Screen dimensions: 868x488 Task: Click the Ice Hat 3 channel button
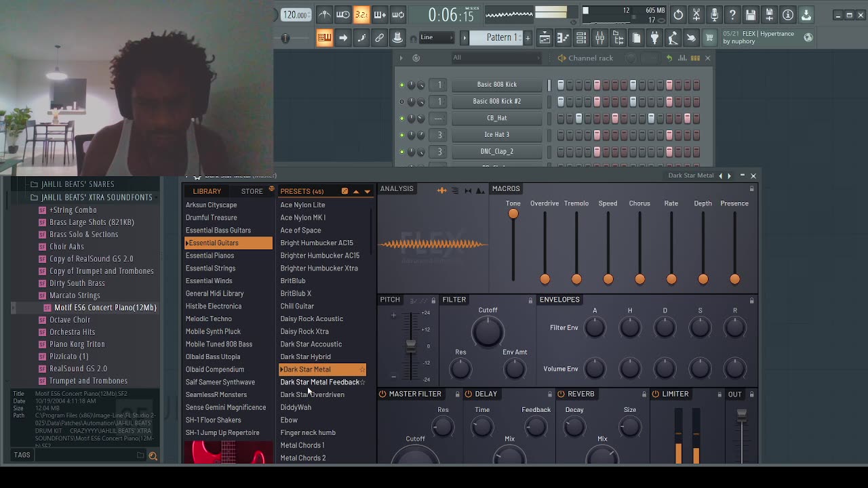coord(496,135)
